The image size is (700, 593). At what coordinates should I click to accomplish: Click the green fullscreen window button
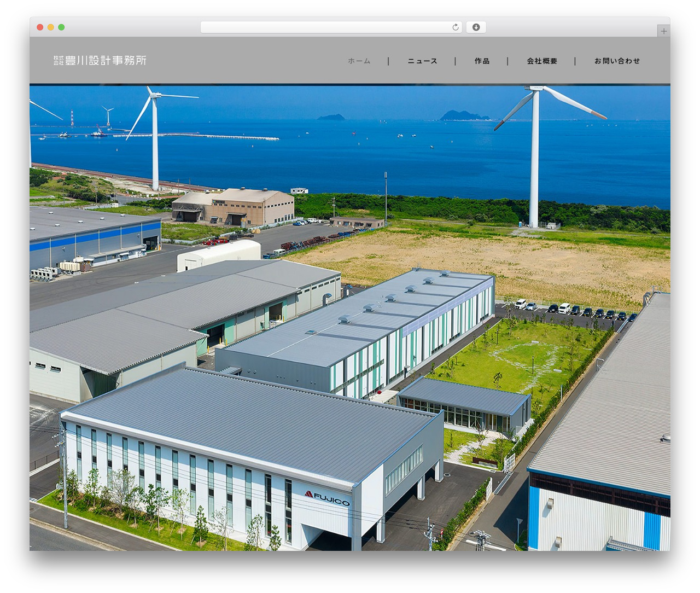pyautogui.click(x=61, y=27)
